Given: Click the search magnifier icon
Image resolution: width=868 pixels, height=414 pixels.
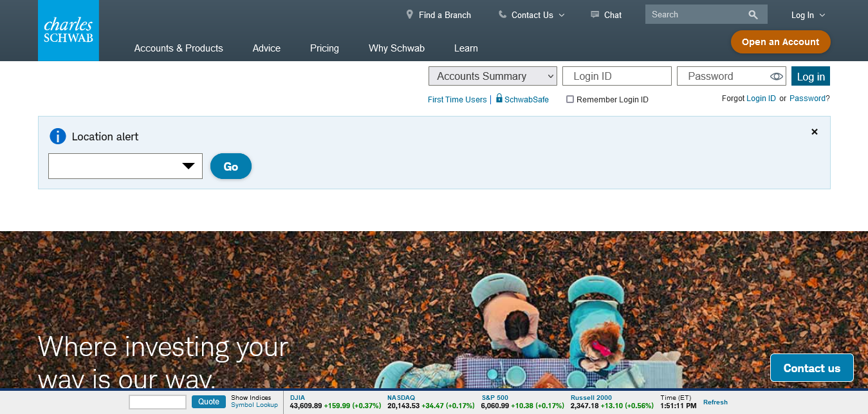Looking at the screenshot, I should 753,14.
